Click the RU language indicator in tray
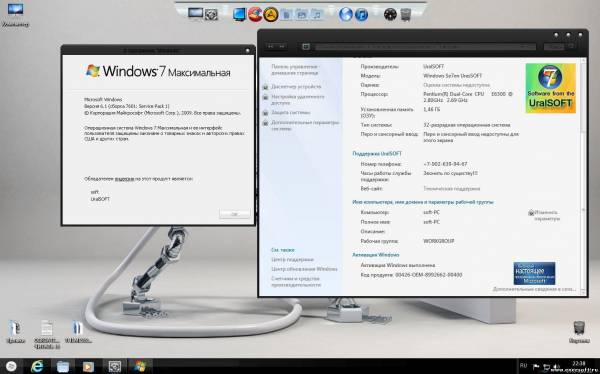 coord(523,366)
